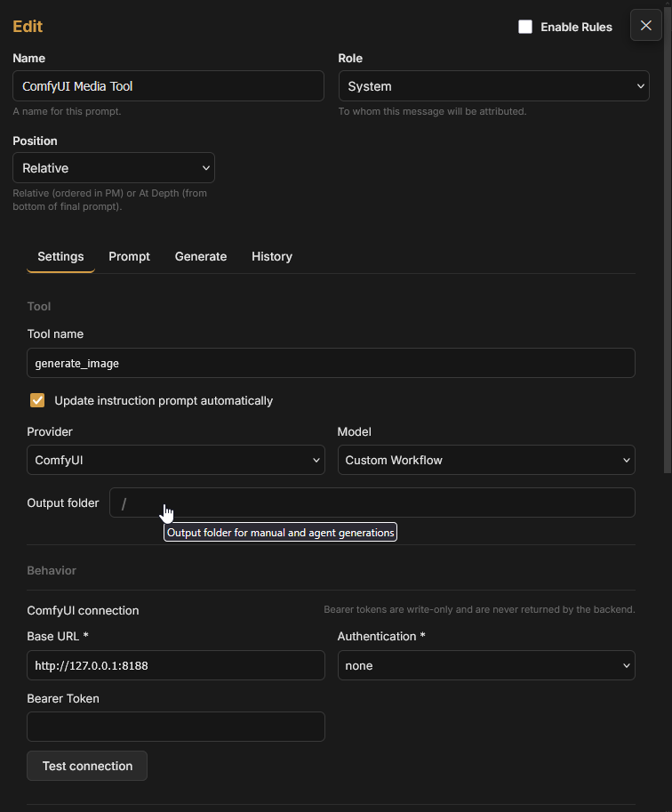The image size is (672, 812).
Task: Click the 'To whom this message' hint text
Action: [x=432, y=111]
